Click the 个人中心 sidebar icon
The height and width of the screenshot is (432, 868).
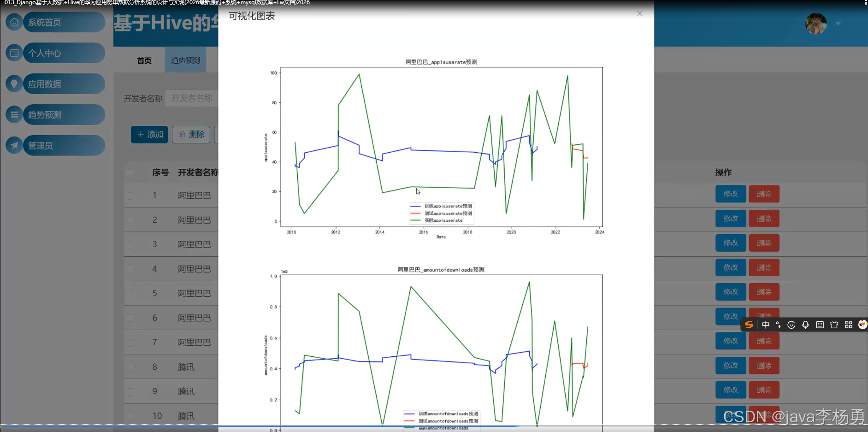(x=14, y=53)
